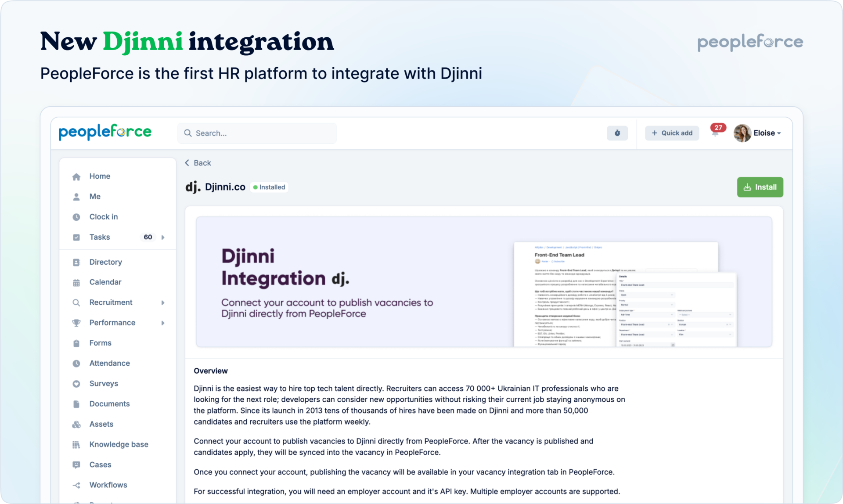Open the Eloise user account dropdown
Screen dimensions: 843x504
(758, 133)
